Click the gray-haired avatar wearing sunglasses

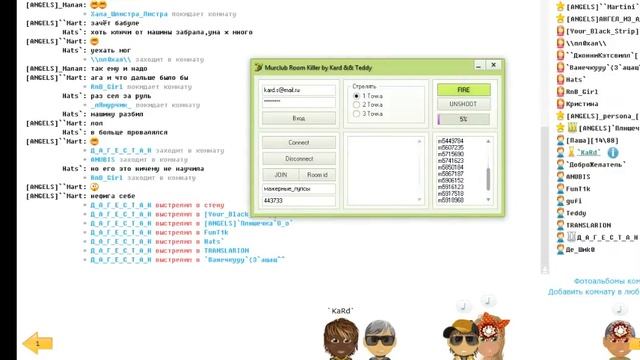pos(380,340)
